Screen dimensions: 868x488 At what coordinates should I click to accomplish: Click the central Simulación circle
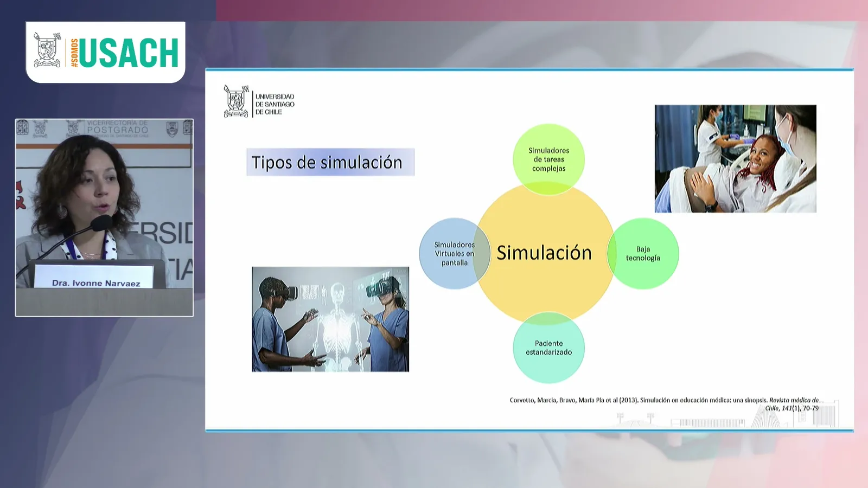coord(545,253)
